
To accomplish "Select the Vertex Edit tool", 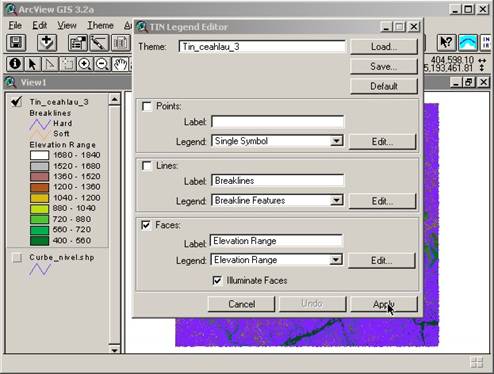I will pyautogui.click(x=50, y=64).
